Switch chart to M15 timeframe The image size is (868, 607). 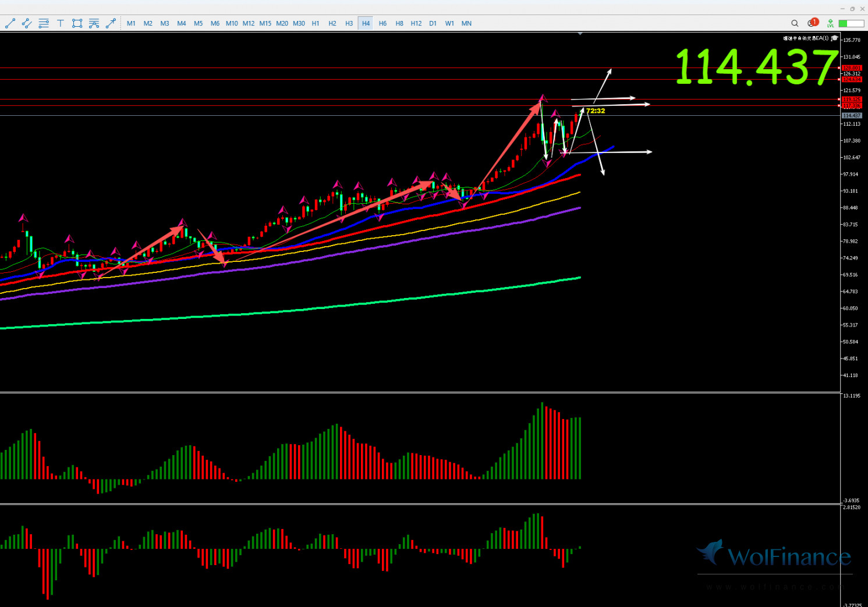click(265, 23)
